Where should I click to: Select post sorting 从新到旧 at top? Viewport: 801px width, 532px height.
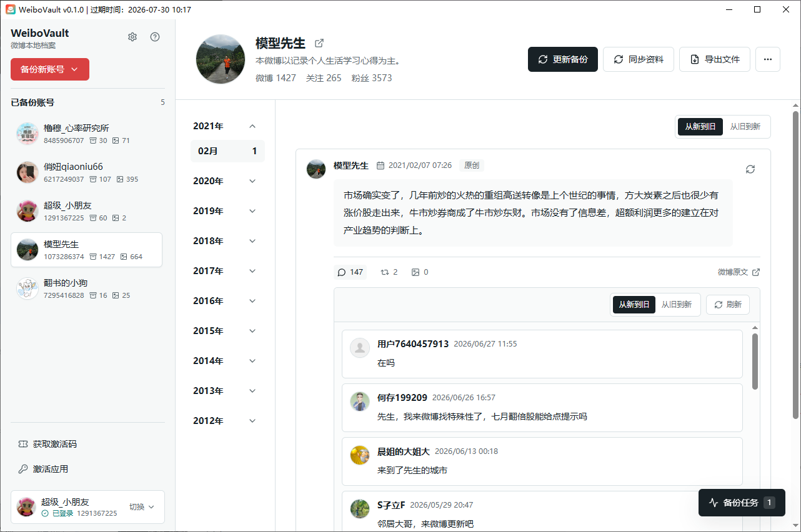tap(700, 127)
